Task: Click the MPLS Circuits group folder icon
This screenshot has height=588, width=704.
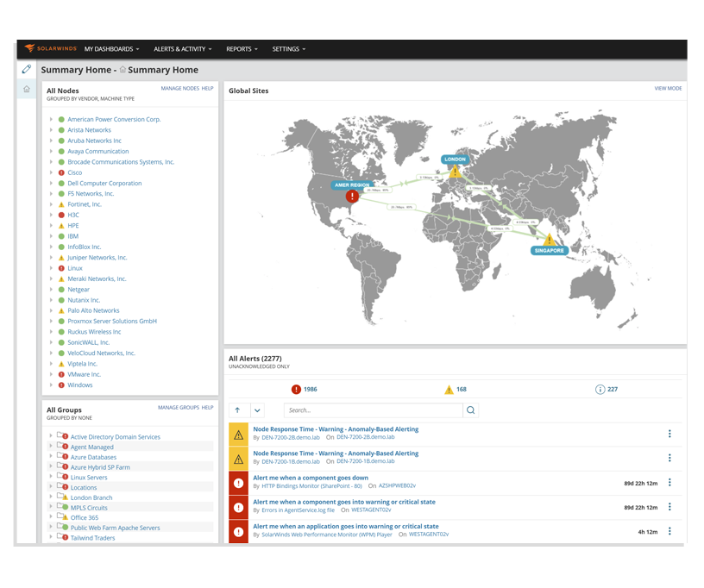Action: 62,507
